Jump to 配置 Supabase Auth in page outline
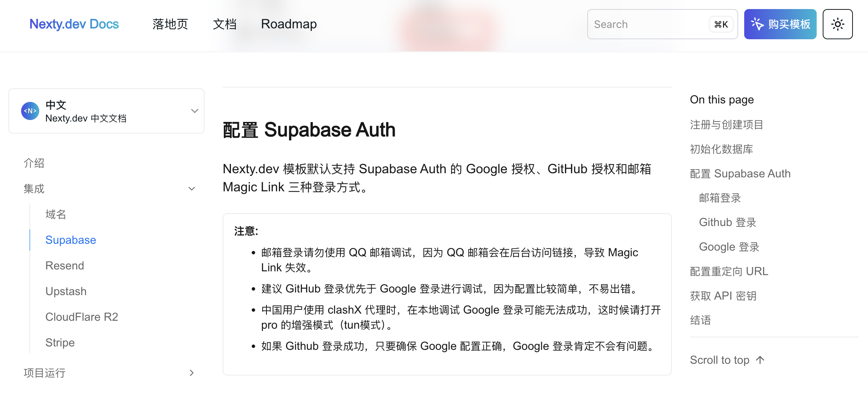The image size is (868, 397). pos(740,174)
